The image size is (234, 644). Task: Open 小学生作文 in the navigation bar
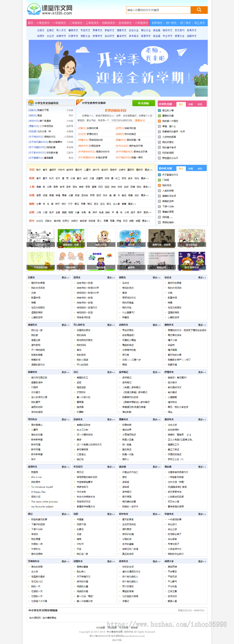(43, 23)
